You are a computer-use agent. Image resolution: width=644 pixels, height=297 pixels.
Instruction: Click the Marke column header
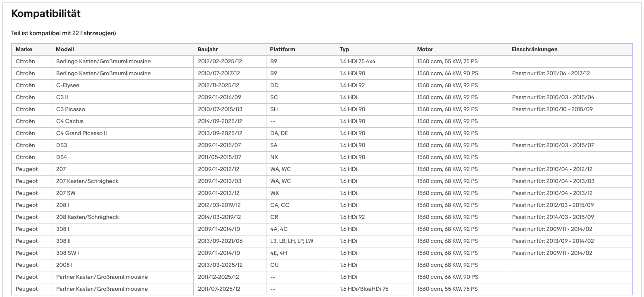24,50
